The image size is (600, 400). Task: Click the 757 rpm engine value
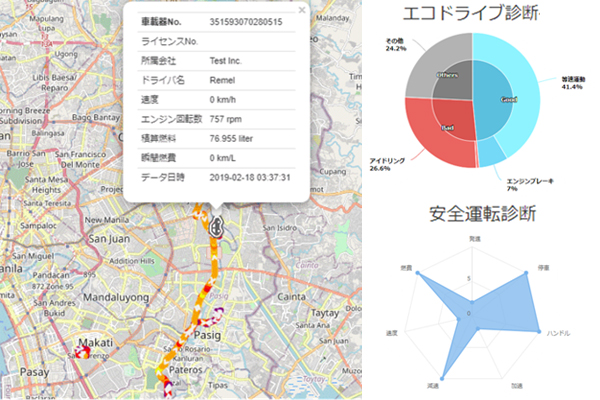point(225,119)
